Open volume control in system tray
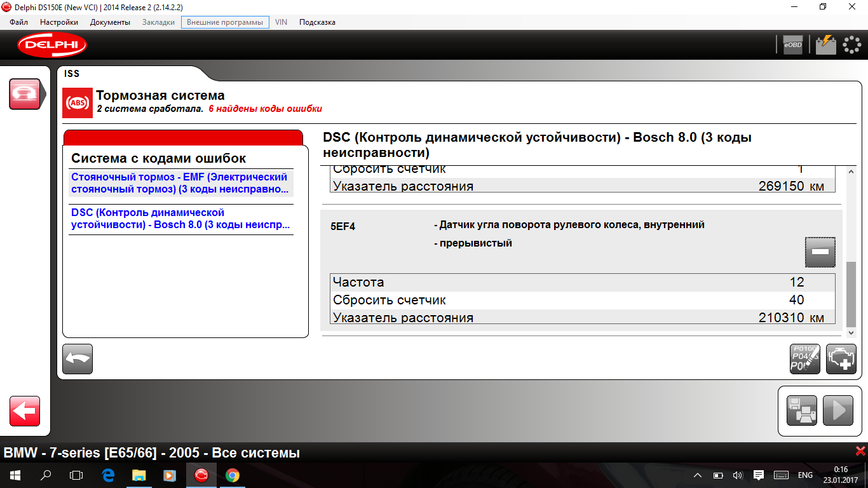 click(x=738, y=475)
